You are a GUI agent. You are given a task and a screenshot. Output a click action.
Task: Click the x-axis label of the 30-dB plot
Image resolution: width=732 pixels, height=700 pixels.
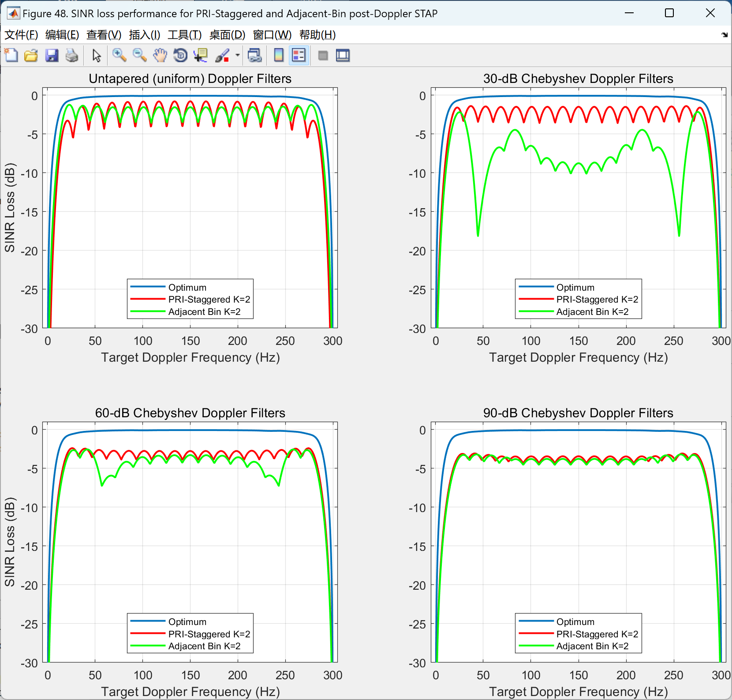(579, 357)
